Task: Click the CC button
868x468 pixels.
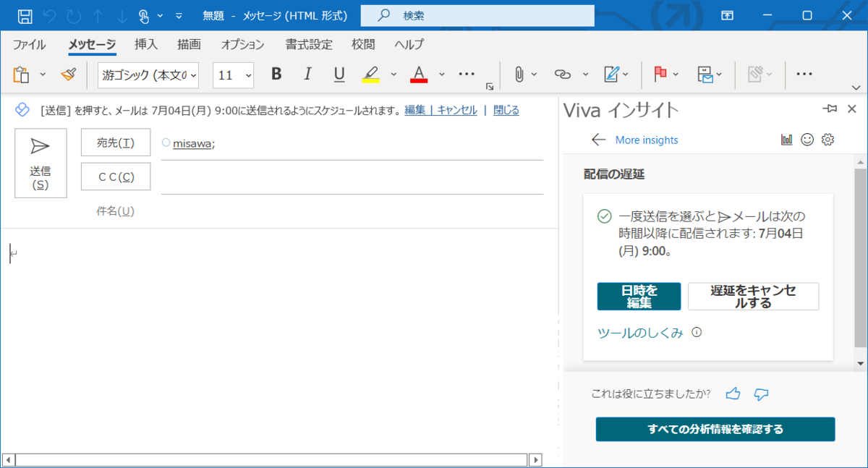Action: pyautogui.click(x=116, y=176)
